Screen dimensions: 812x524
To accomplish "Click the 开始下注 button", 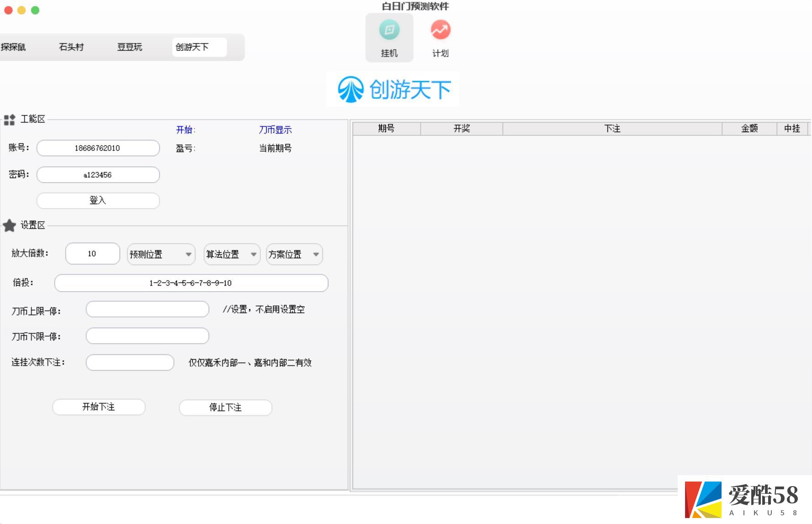I will pyautogui.click(x=99, y=407).
